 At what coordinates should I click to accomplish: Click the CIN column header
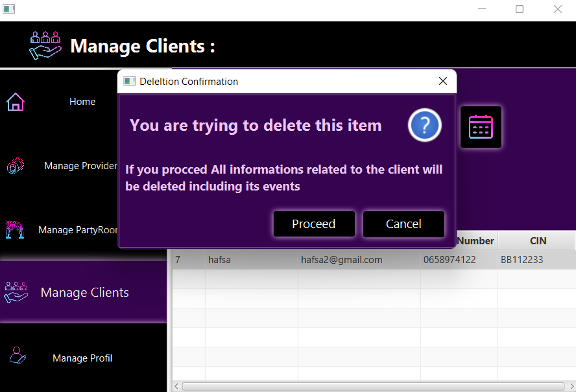[x=536, y=241]
